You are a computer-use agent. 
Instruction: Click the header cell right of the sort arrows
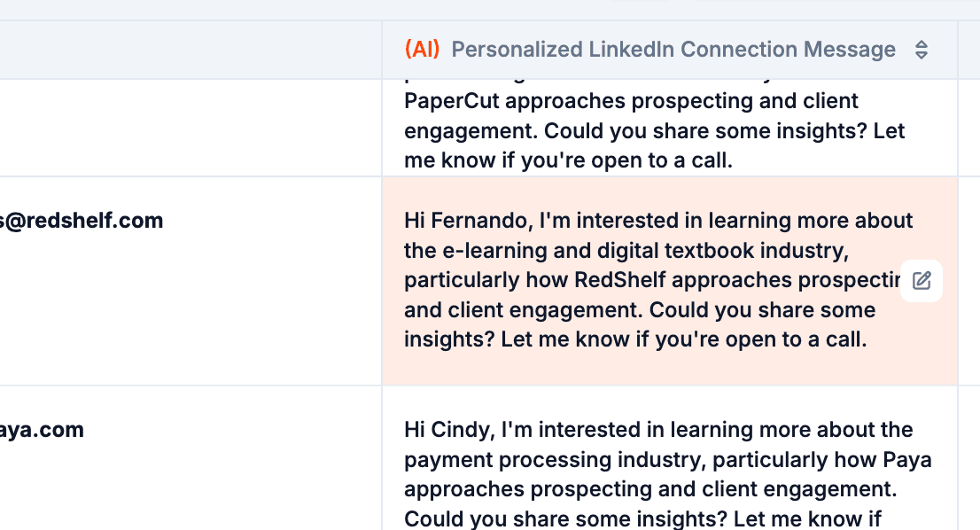coord(968,50)
